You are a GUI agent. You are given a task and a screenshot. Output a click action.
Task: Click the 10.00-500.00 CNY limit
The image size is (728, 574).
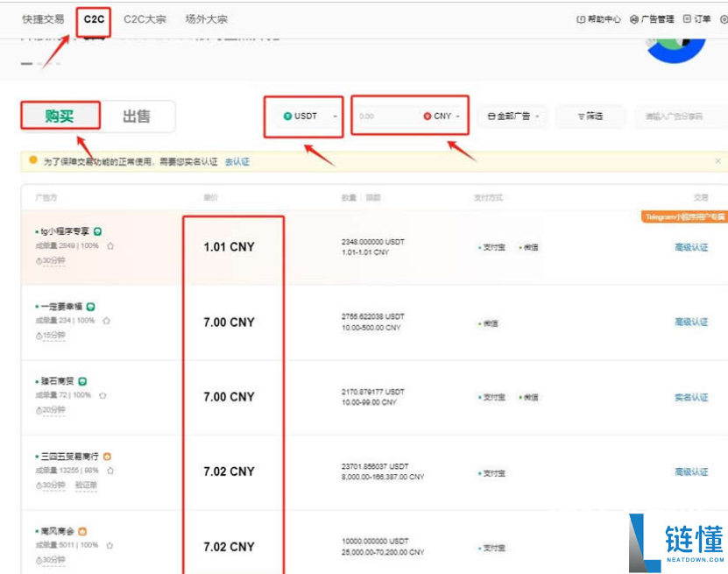coord(371,328)
